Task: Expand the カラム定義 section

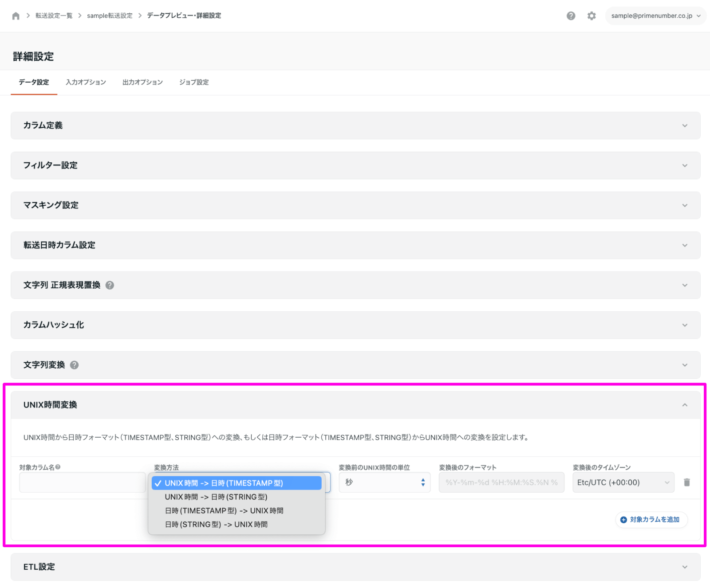Action: [355, 125]
